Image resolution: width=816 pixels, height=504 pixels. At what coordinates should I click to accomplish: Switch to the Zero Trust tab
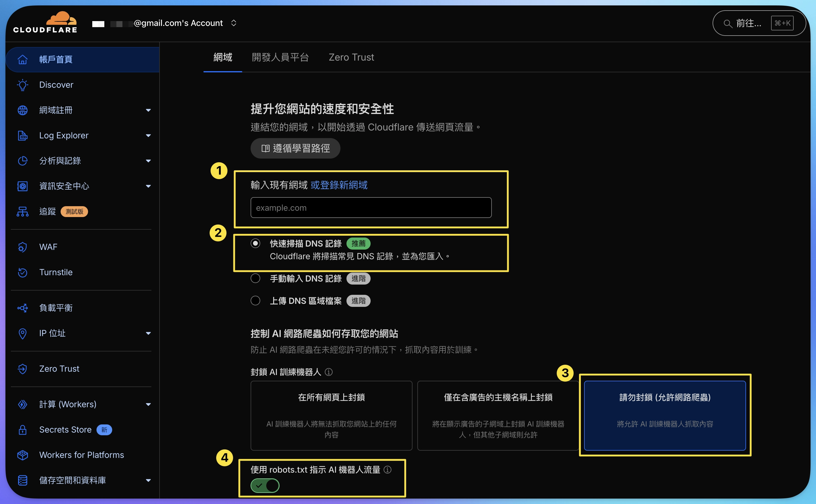click(x=351, y=57)
